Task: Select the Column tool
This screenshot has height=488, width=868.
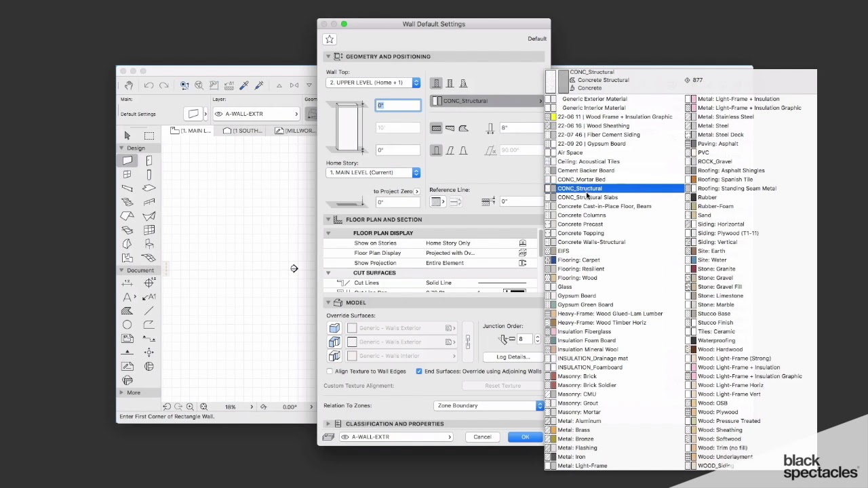Action: point(149,174)
